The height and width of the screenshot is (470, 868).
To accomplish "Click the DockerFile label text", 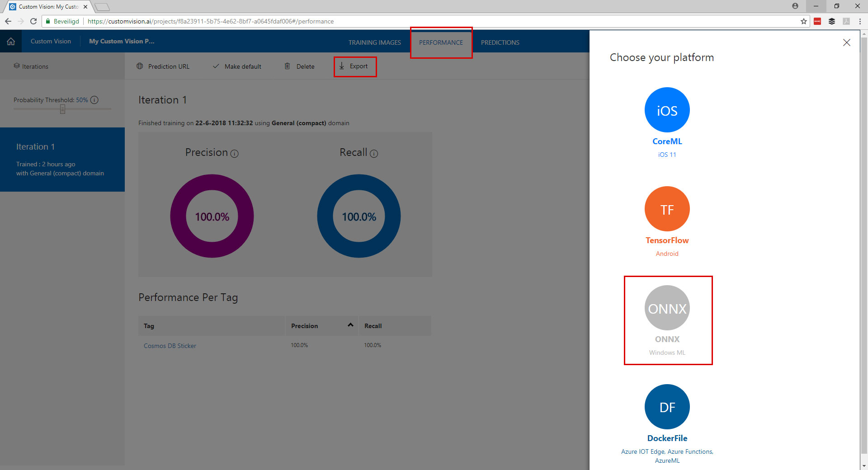I will 667,438.
